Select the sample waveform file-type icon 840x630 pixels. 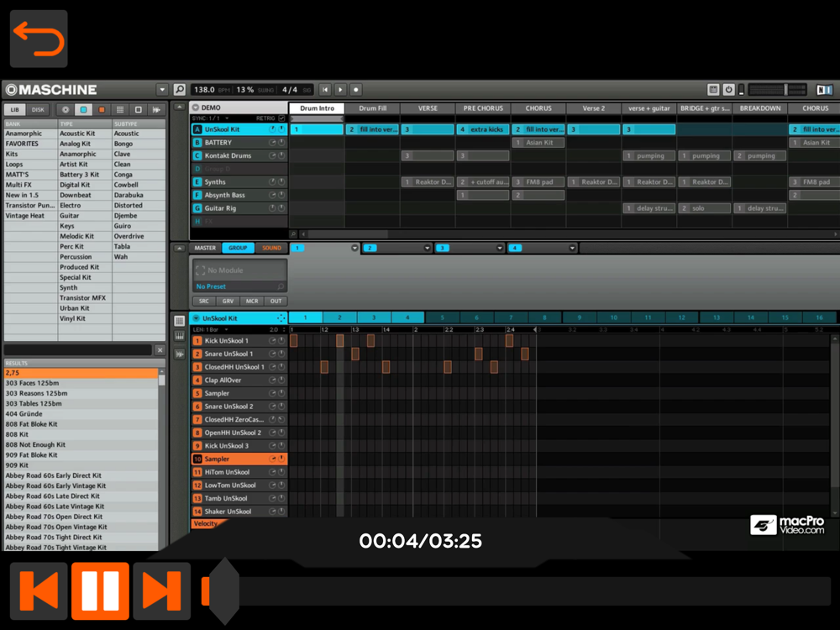click(156, 109)
